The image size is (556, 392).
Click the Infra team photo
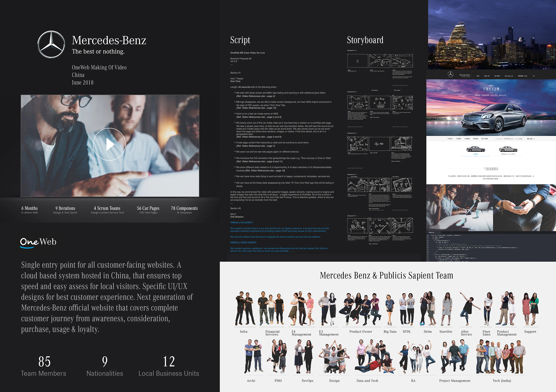[x=245, y=309]
